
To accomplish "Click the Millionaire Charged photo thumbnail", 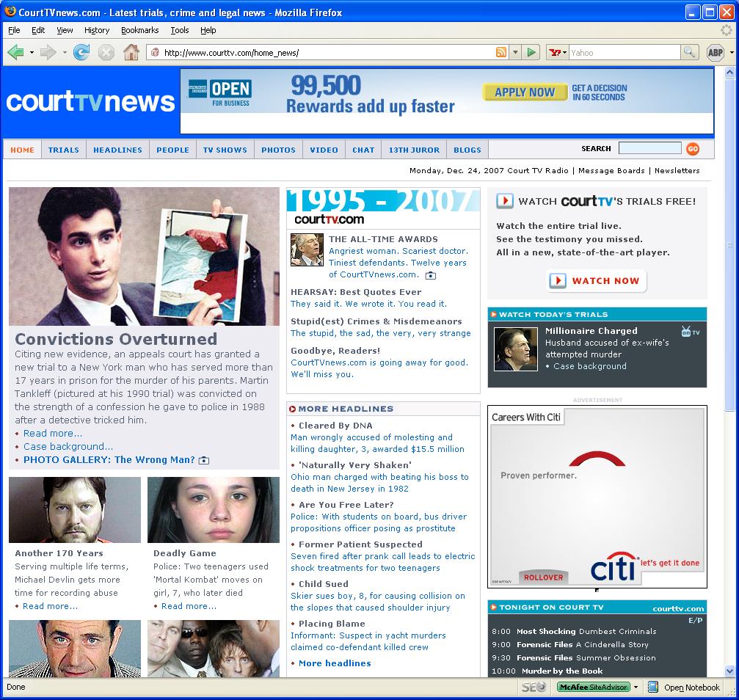I will pos(516,349).
